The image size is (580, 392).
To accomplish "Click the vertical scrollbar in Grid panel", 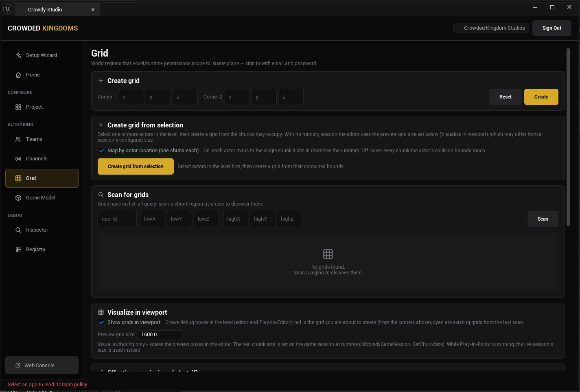I will pos(568,137).
